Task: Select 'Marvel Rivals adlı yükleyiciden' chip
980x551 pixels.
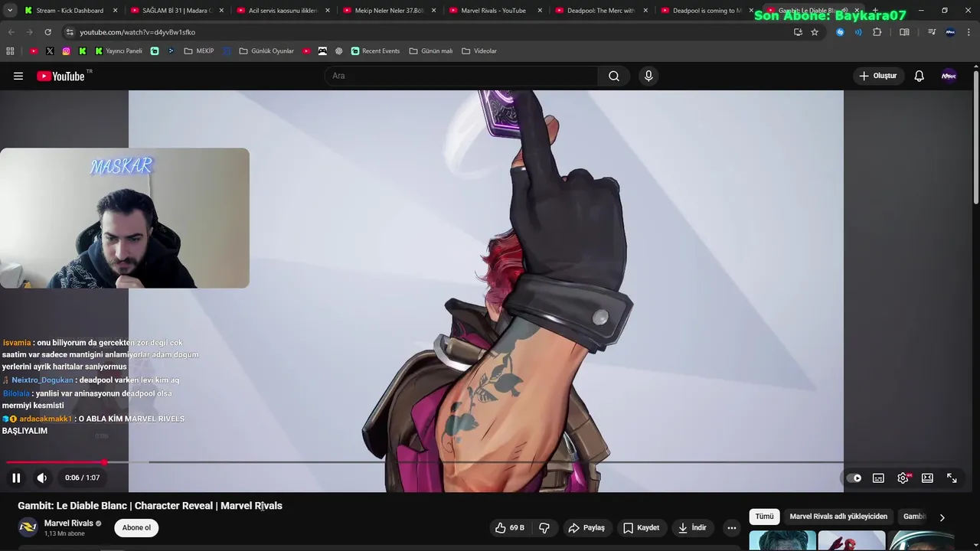Action: (x=838, y=517)
